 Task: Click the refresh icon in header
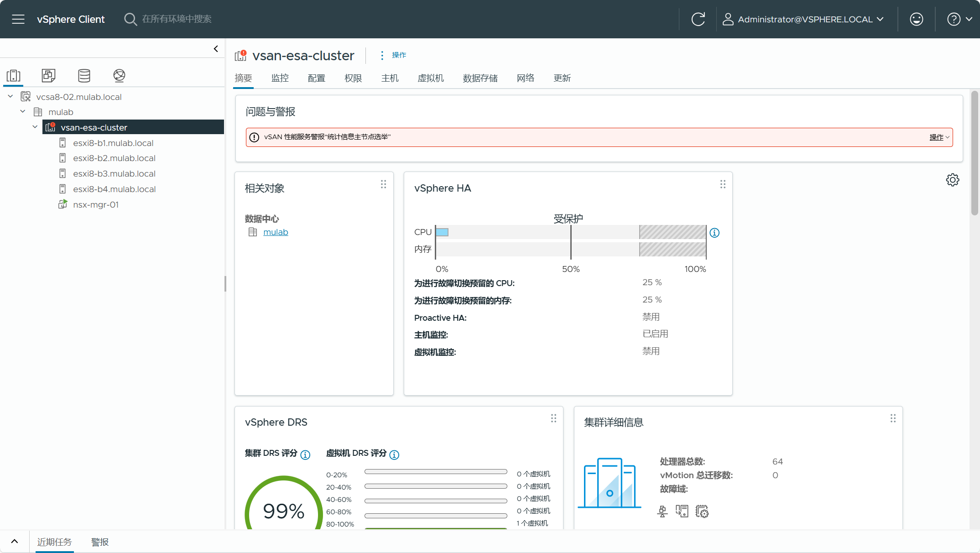pos(698,19)
